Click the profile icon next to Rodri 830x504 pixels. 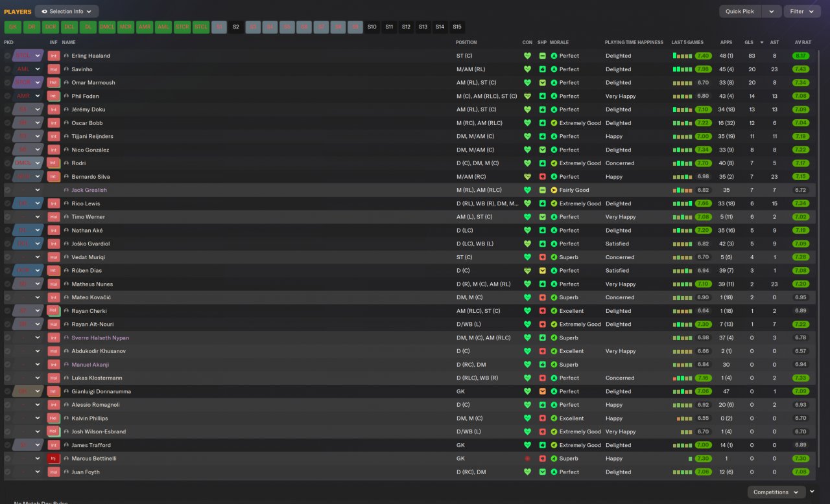pyautogui.click(x=66, y=163)
